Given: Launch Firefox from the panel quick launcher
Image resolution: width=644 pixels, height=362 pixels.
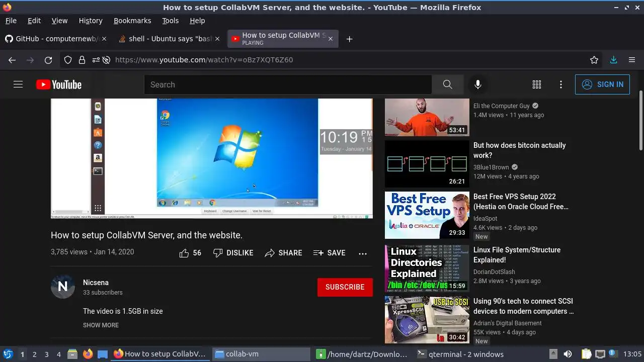Looking at the screenshot, I should [x=88, y=354].
